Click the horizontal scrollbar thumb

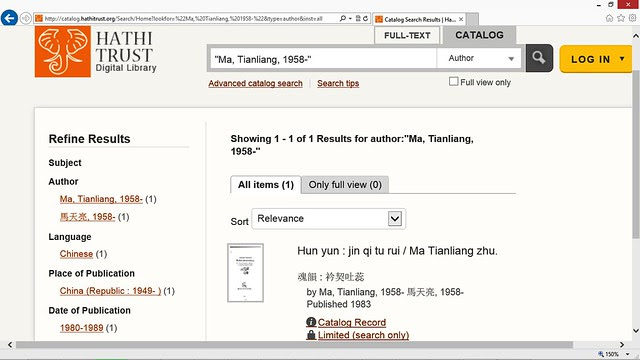point(294,345)
